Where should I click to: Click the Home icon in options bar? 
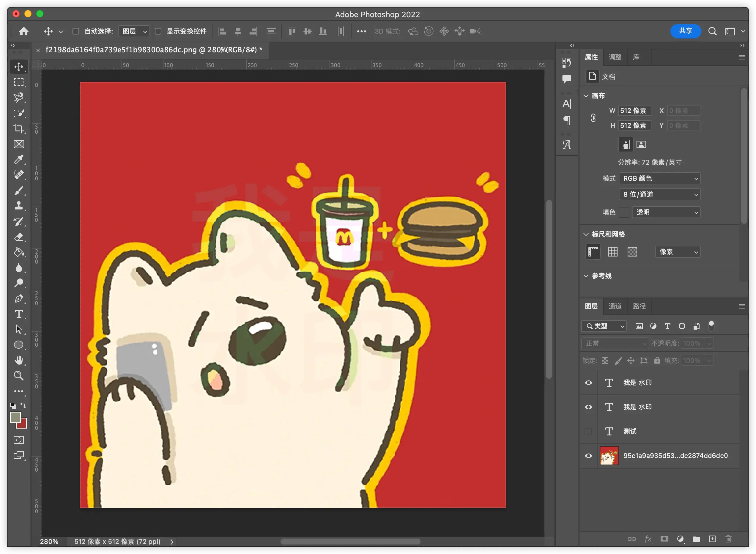pos(23,31)
